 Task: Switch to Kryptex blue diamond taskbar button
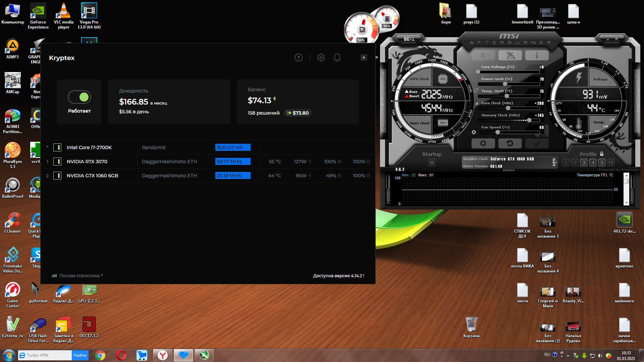[x=183, y=355]
